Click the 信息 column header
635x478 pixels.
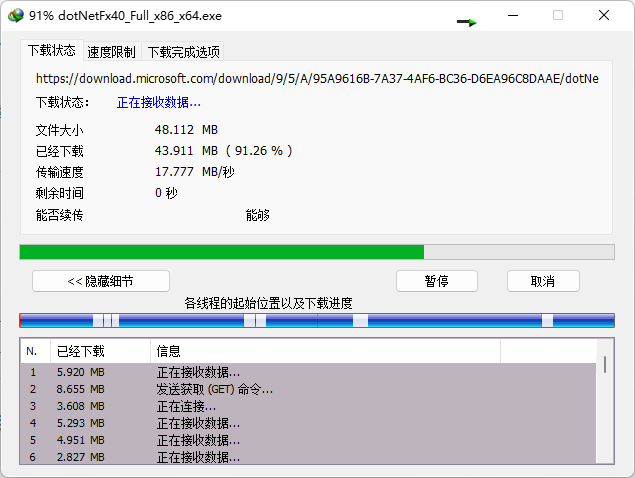[326, 351]
